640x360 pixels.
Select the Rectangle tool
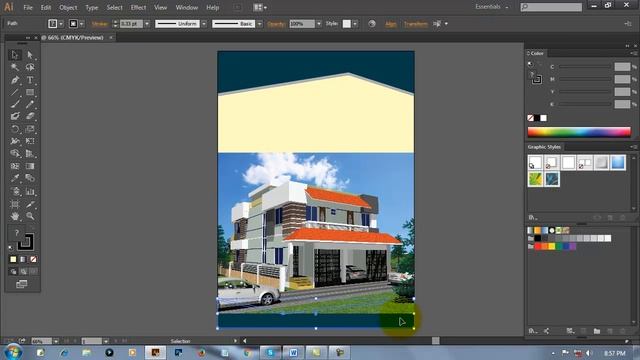coord(30,92)
